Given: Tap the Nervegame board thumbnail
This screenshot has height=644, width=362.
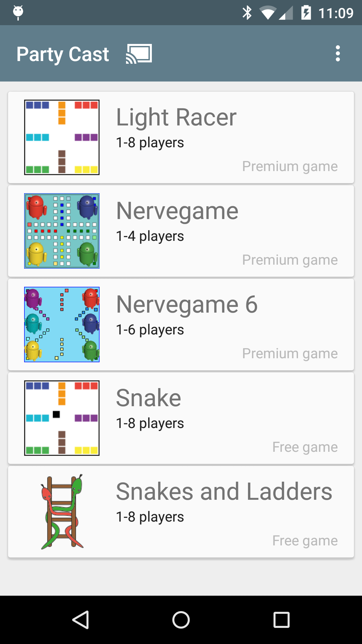Looking at the screenshot, I should pos(62,231).
